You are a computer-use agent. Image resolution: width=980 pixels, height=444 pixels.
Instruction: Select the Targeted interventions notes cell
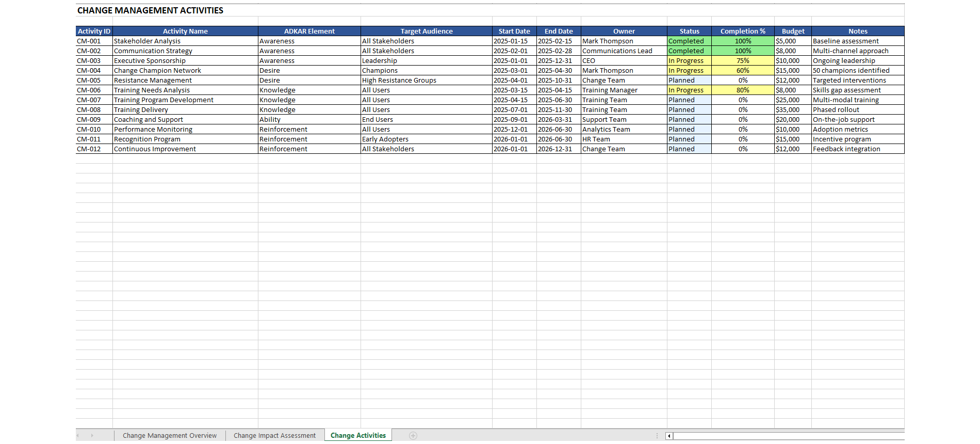tap(858, 81)
